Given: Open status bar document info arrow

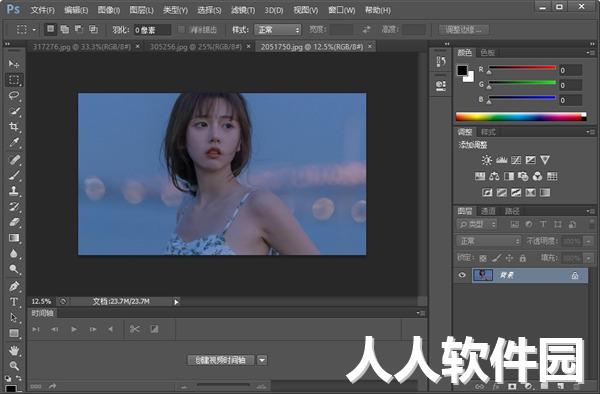Looking at the screenshot, I should (176, 302).
